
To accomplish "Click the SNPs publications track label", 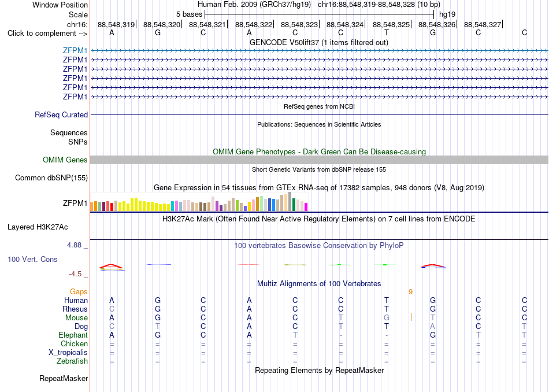I will pos(78,142).
